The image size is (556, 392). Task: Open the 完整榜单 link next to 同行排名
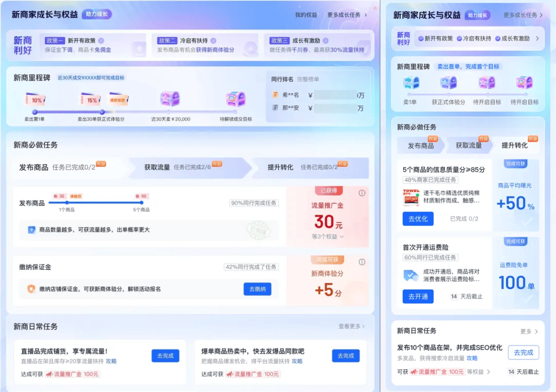point(308,79)
